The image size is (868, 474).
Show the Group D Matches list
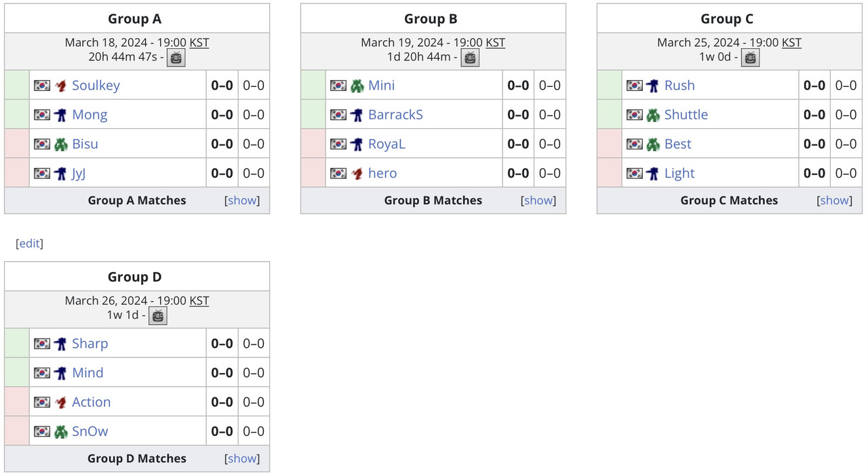[242, 458]
